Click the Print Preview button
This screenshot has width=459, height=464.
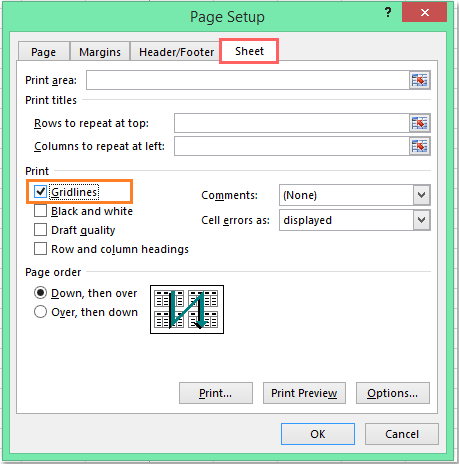[304, 393]
